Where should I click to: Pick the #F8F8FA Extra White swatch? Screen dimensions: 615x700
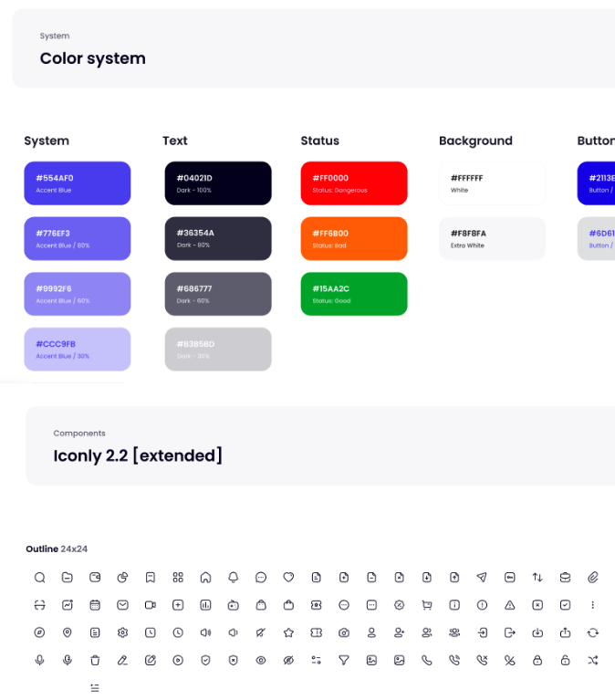pyautogui.click(x=492, y=239)
